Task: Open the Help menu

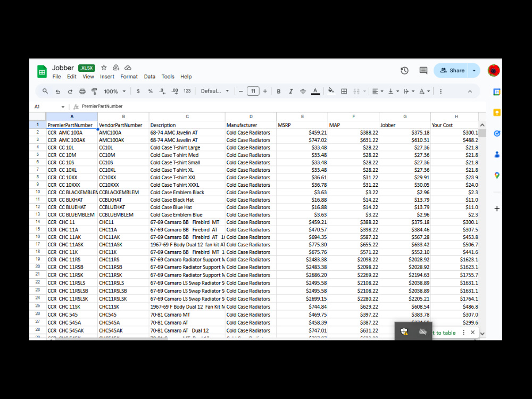Action: tap(186, 77)
